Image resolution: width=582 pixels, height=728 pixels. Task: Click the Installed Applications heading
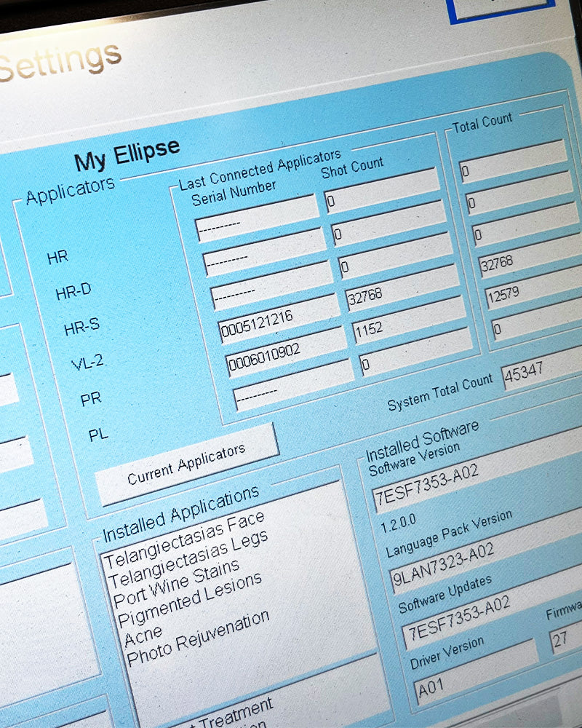[x=181, y=515]
